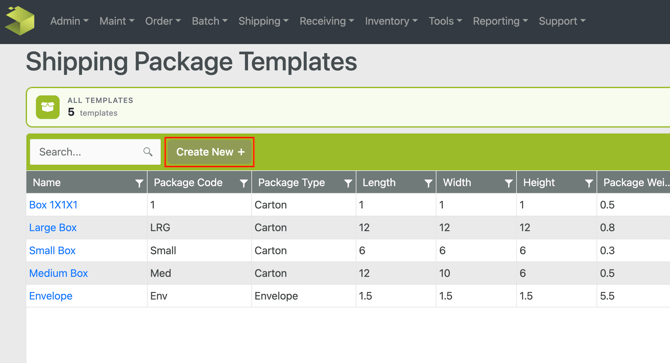Open the Tools menu

click(445, 21)
